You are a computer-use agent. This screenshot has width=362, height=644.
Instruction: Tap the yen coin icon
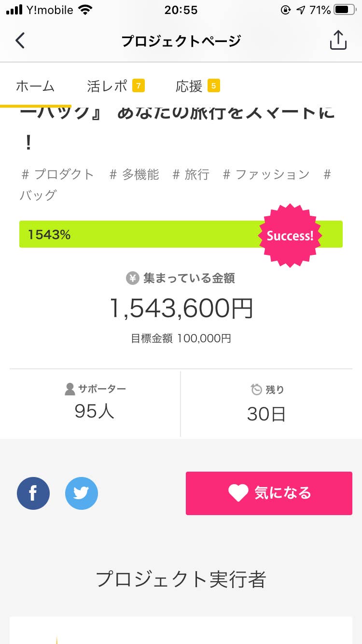[132, 279]
